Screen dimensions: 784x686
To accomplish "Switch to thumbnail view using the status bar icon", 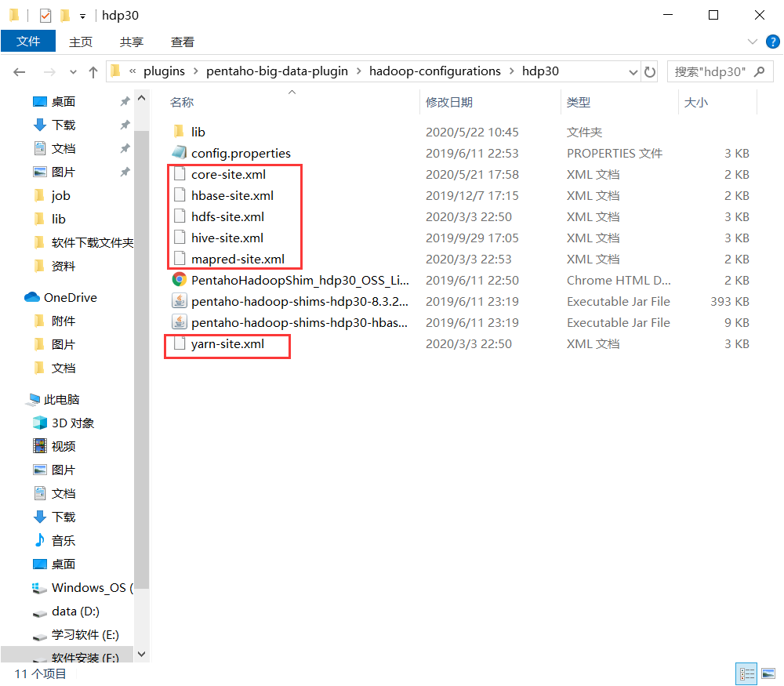I will pos(768,673).
